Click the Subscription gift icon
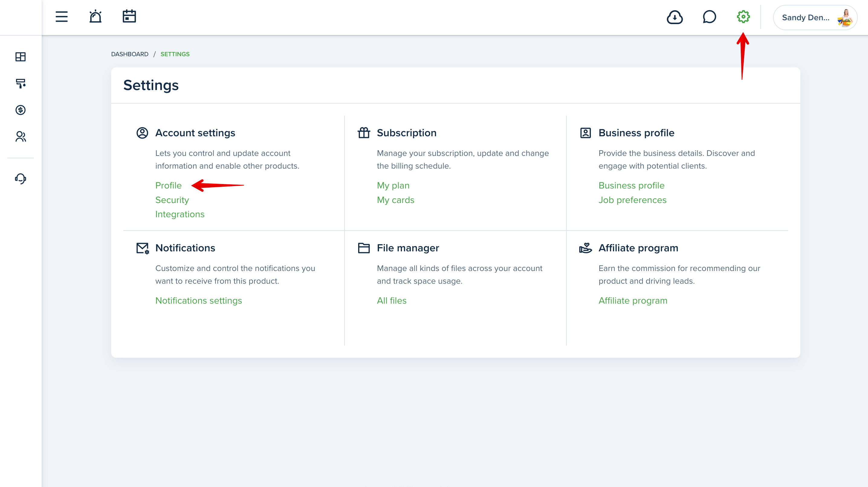Viewport: 868px width, 487px height. 364,133
